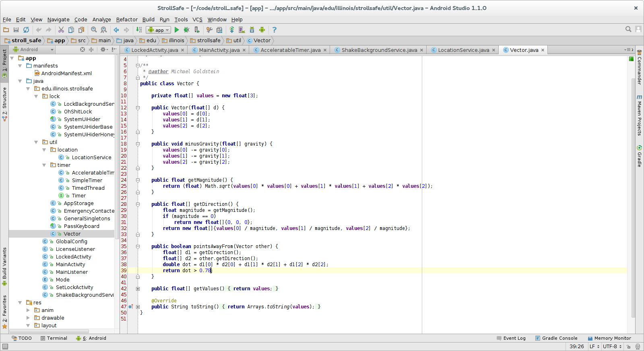Open the Help question mark icon
Screen dimensions: 644x351
coord(275,30)
